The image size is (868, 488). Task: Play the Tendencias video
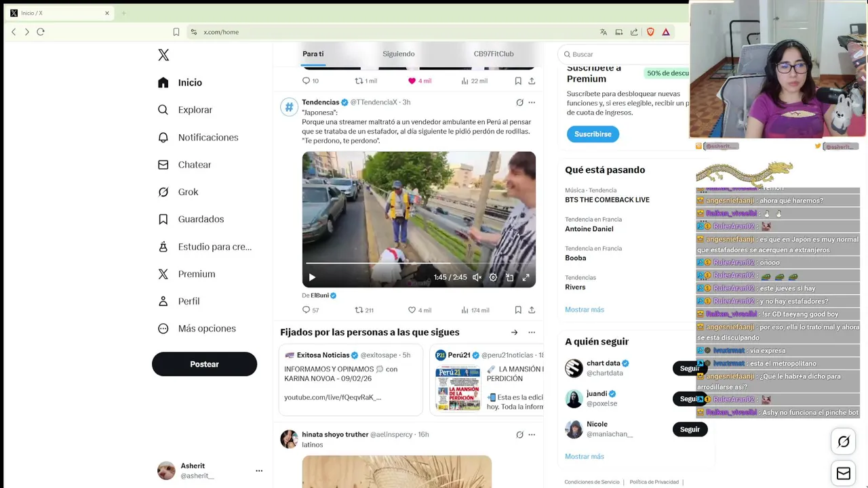[312, 277]
